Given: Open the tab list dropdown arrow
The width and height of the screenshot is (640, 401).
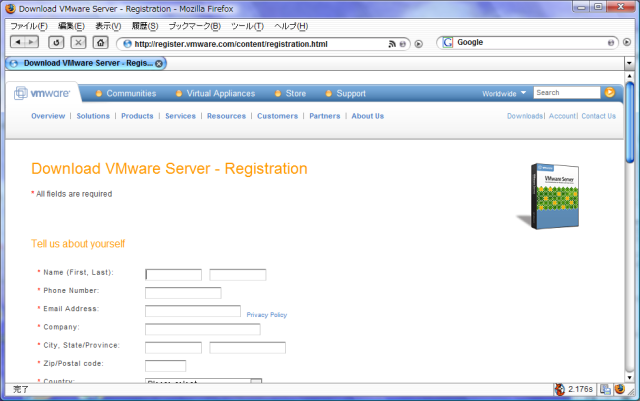Looking at the screenshot, I should tap(629, 63).
